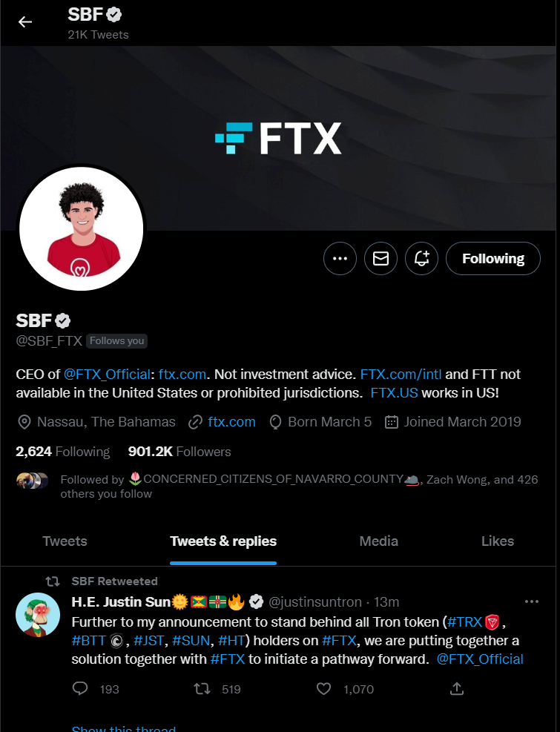The image size is (560, 732).
Task: Retweet Justin Sun's tweet
Action: click(x=202, y=688)
